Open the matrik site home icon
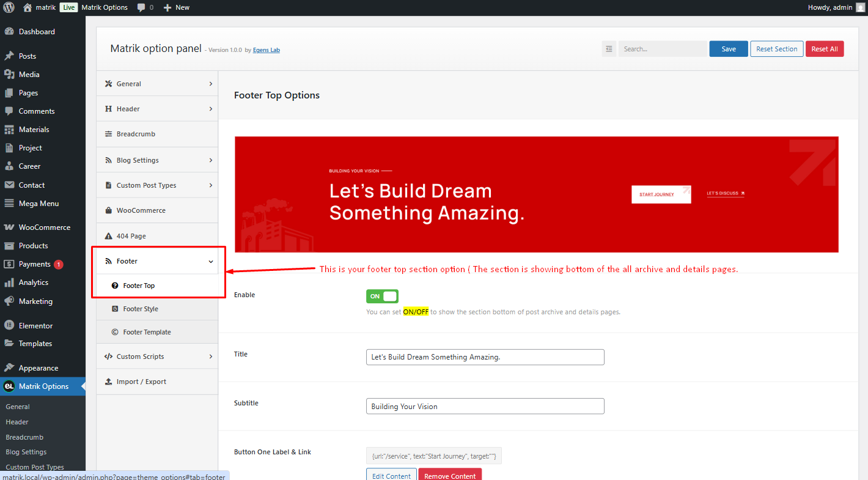 click(x=28, y=7)
